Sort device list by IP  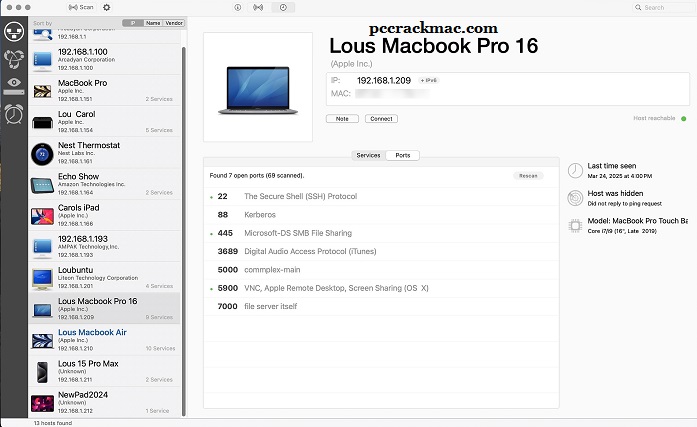pos(133,23)
